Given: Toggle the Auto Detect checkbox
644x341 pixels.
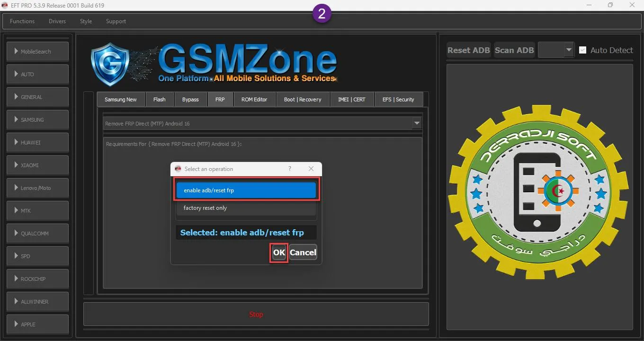Looking at the screenshot, I should [x=582, y=50].
